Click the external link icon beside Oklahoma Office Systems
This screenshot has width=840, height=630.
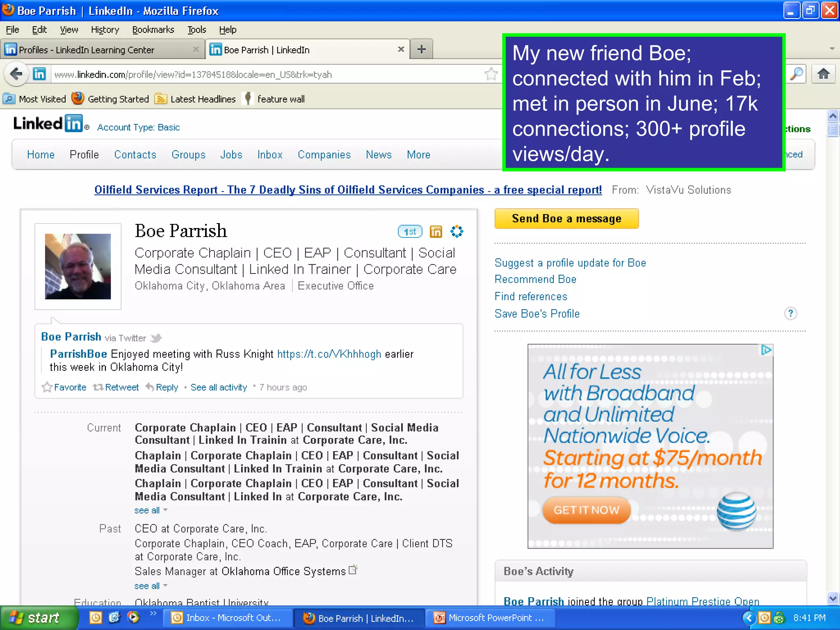tap(353, 570)
